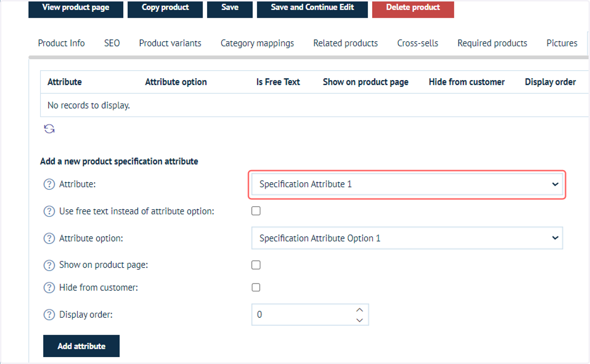Click the Display order column header
Screen dimensions: 590x364
click(x=550, y=82)
